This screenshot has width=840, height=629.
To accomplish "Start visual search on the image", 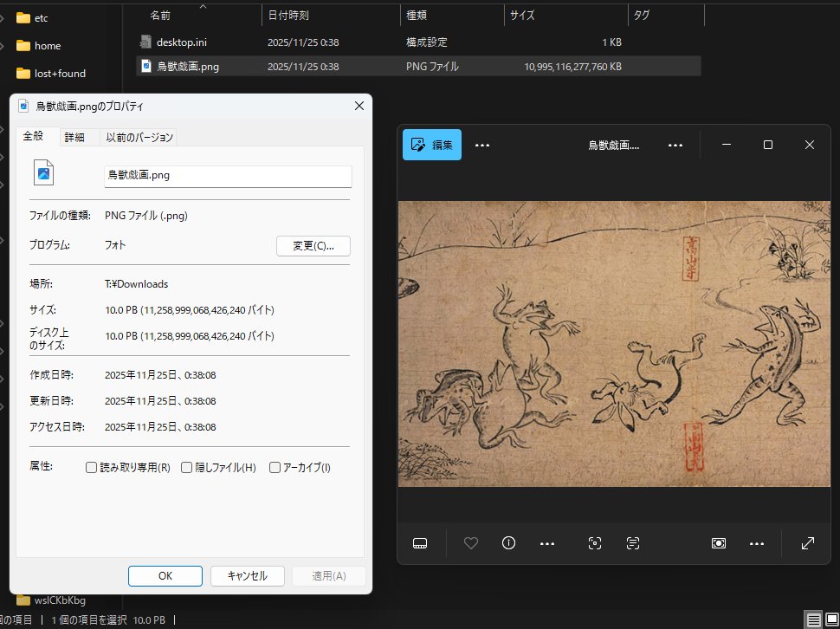I will (594, 543).
